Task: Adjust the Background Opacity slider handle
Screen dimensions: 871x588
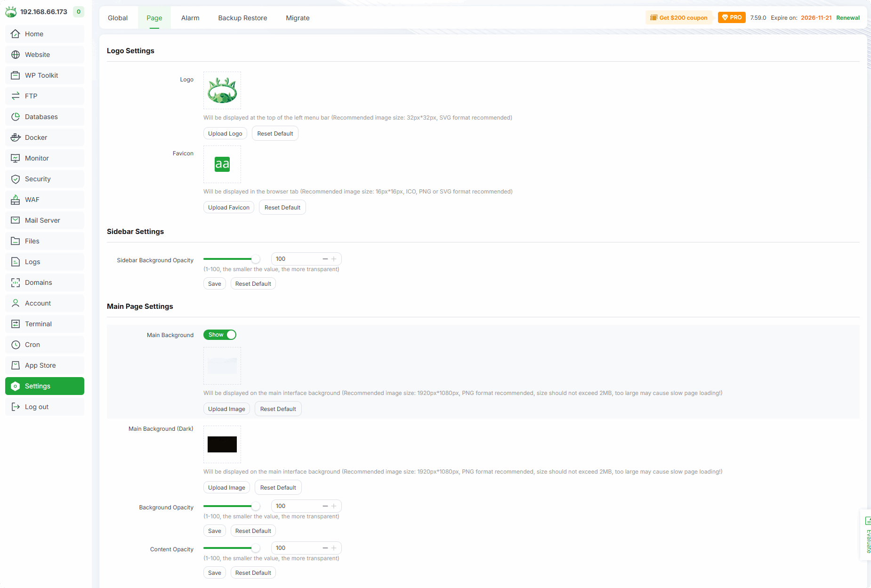Action: click(256, 506)
